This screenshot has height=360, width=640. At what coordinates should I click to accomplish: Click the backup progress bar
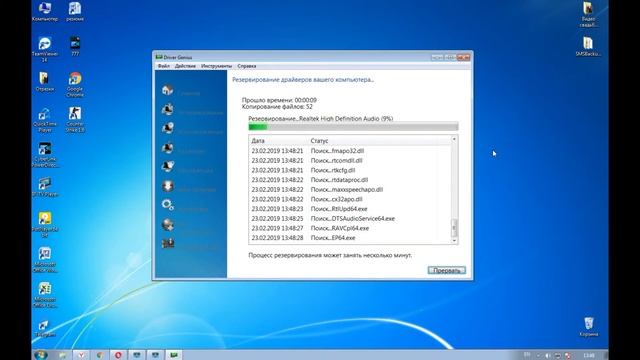(x=353, y=127)
